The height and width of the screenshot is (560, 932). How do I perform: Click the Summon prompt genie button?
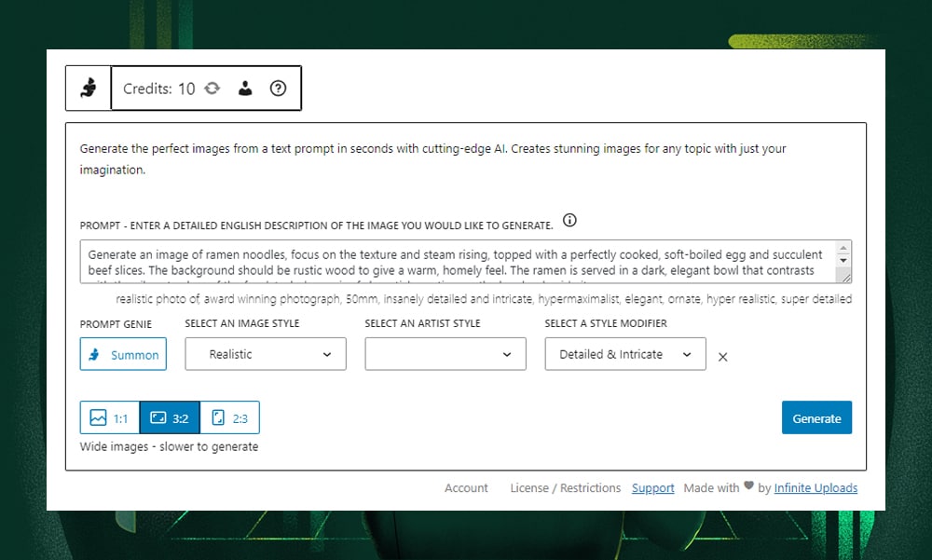[x=123, y=355]
